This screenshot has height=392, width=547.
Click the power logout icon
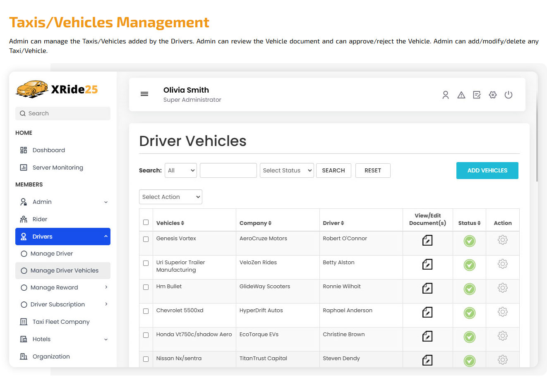point(509,95)
